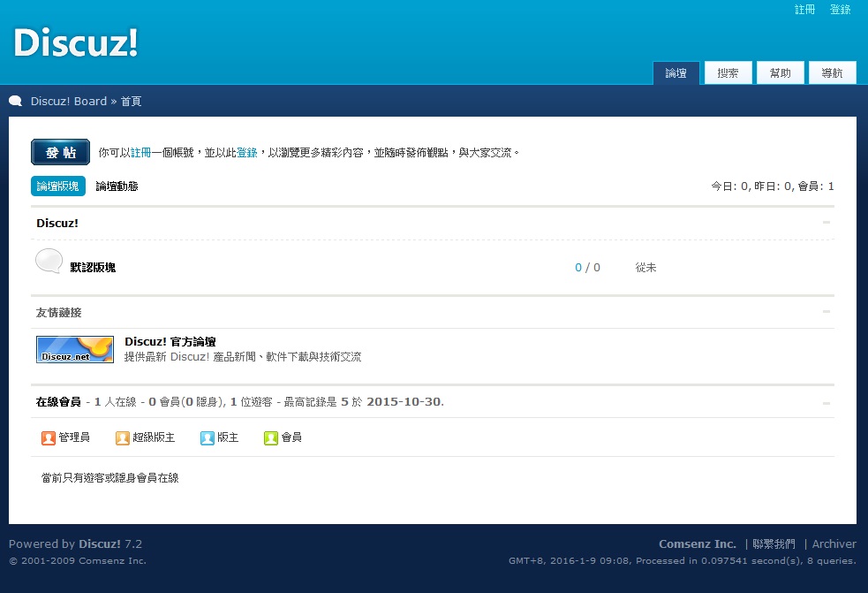Open the 默認版塊 forum link
Screen dimensions: 868x593
[93, 267]
